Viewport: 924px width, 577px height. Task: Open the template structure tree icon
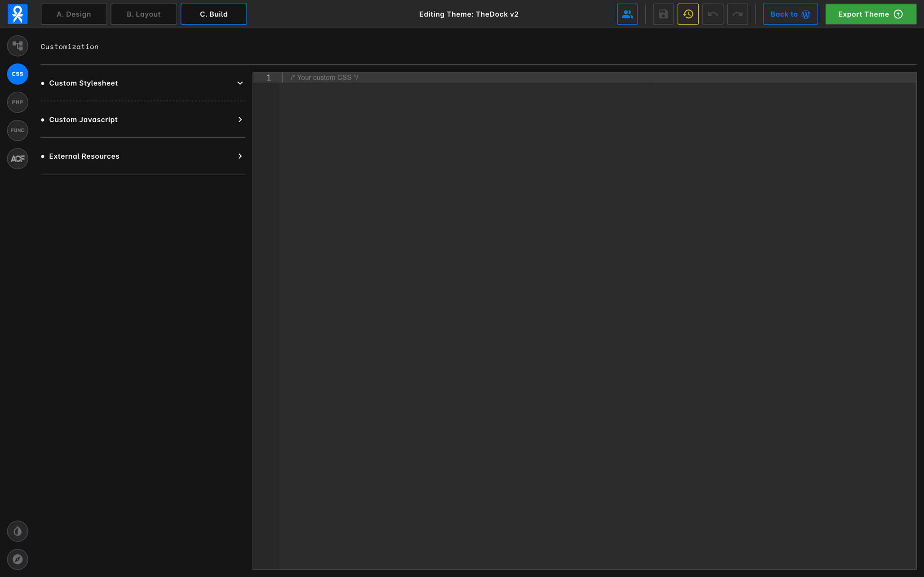[x=18, y=46]
